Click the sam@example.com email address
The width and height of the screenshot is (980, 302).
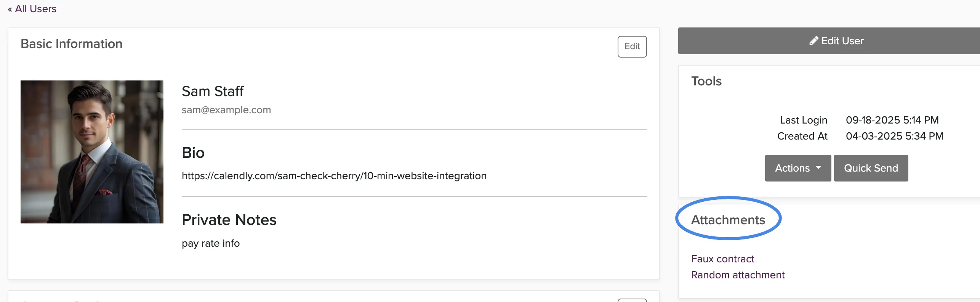point(226,110)
